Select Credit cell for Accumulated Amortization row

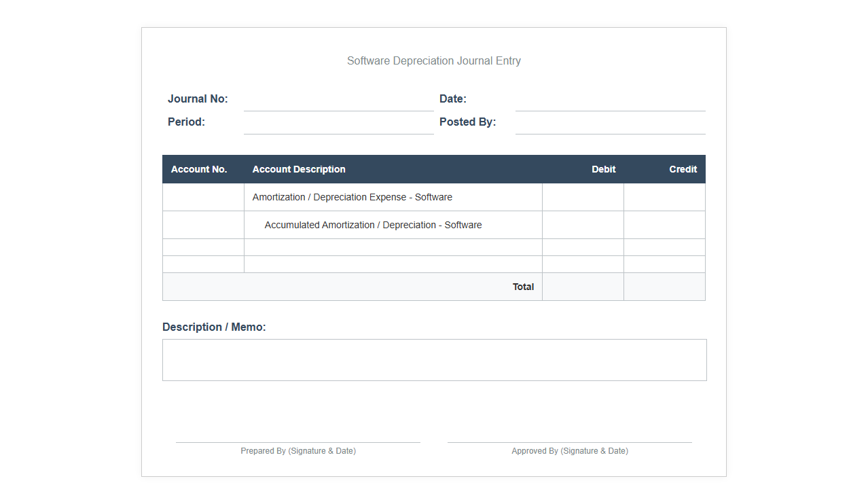pos(664,225)
